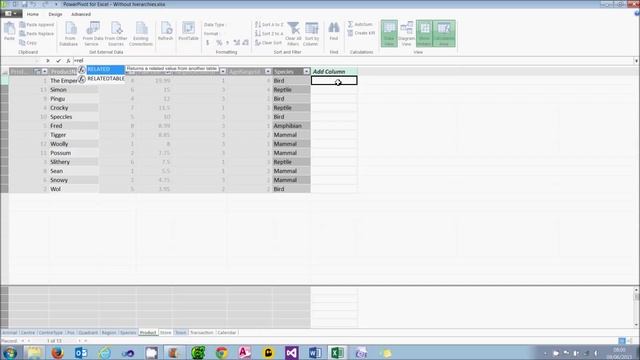Open Existing Connections
This screenshot has width=640, height=360.
tap(141, 34)
